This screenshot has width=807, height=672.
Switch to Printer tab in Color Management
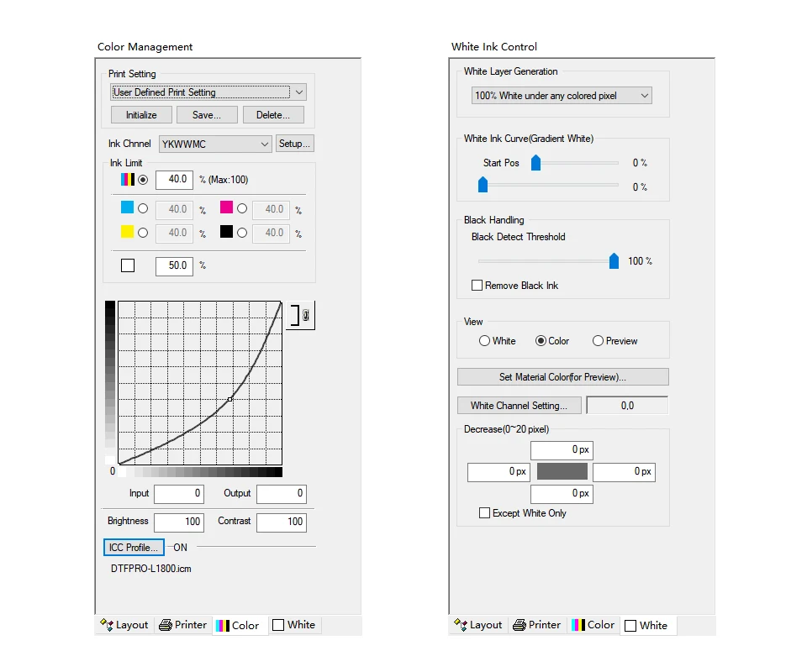(x=182, y=625)
